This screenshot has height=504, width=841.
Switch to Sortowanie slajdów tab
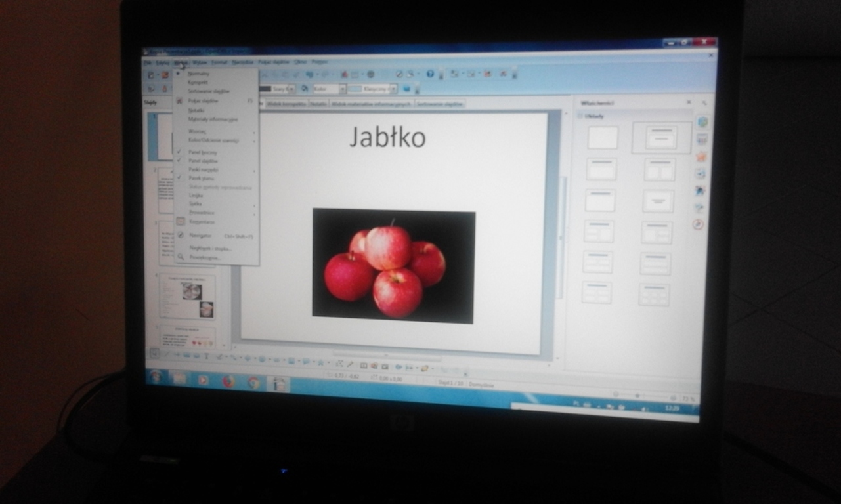(x=440, y=104)
